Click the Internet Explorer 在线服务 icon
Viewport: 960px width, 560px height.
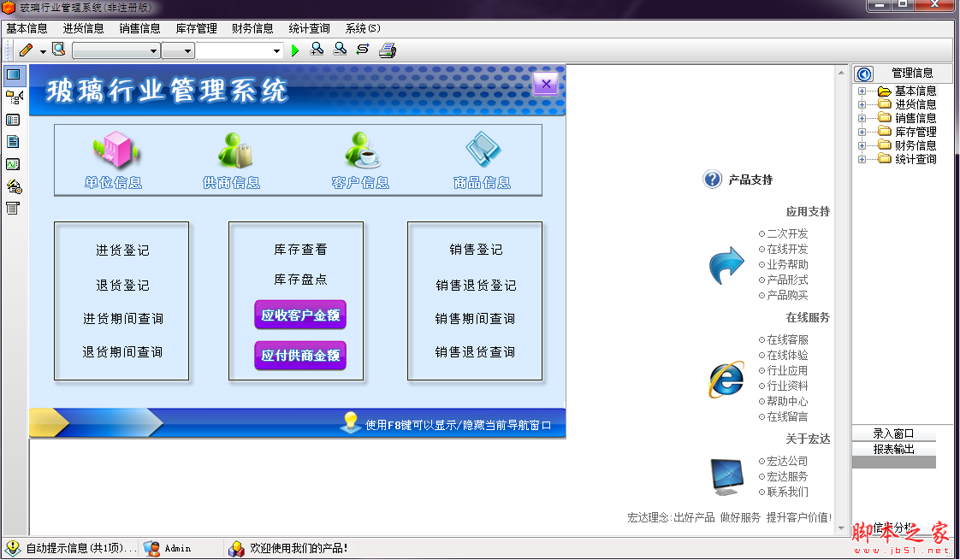[726, 379]
